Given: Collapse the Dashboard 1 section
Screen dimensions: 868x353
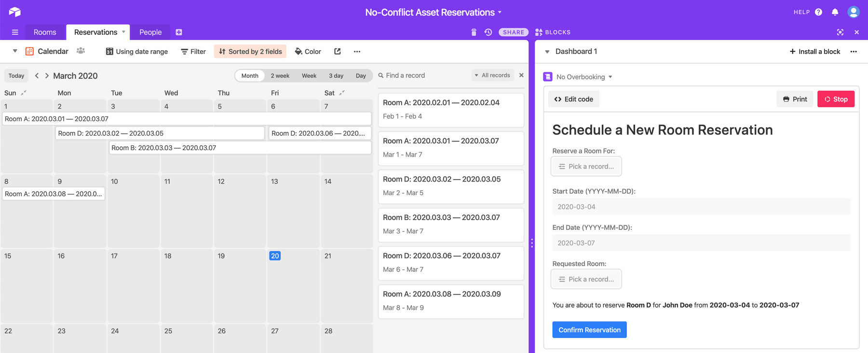Looking at the screenshot, I should (x=547, y=52).
